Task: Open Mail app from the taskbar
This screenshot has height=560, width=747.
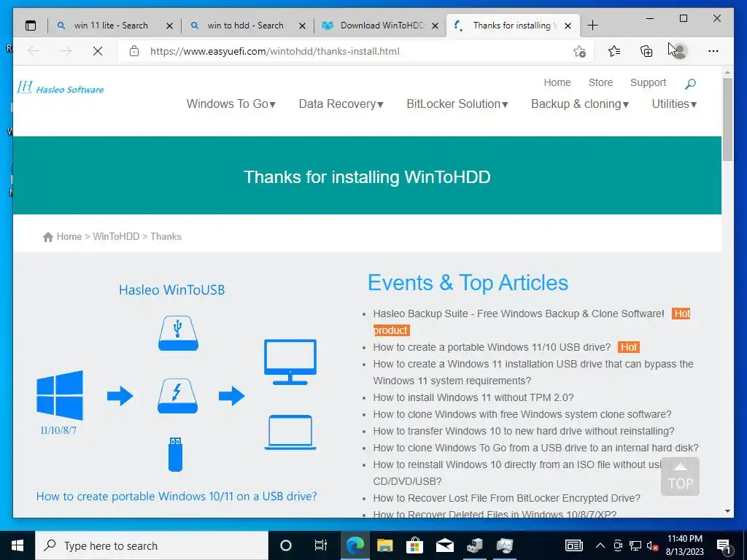Action: pyautogui.click(x=444, y=545)
